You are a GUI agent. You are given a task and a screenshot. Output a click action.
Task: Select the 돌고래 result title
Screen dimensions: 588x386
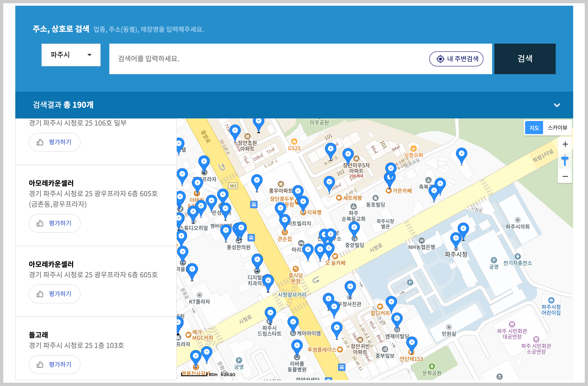[x=38, y=335]
